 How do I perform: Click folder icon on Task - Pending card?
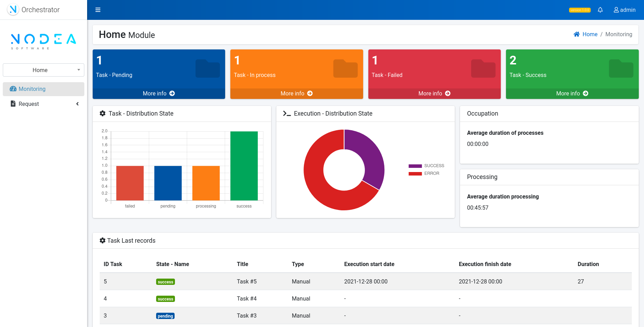(208, 68)
